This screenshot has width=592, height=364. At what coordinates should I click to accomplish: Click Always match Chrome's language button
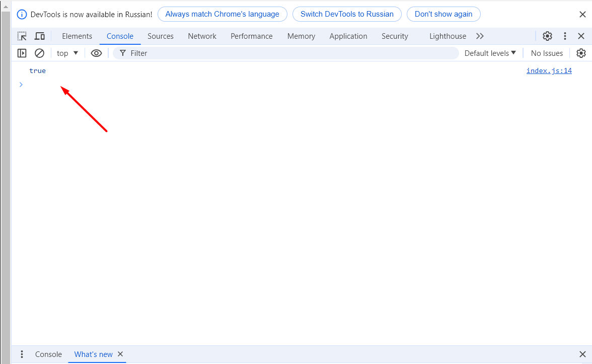pos(223,14)
